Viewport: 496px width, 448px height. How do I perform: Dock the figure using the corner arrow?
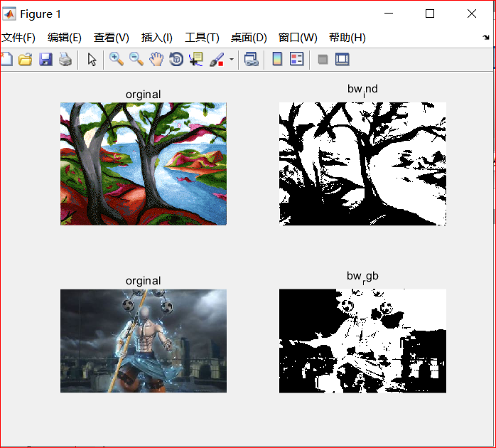486,38
